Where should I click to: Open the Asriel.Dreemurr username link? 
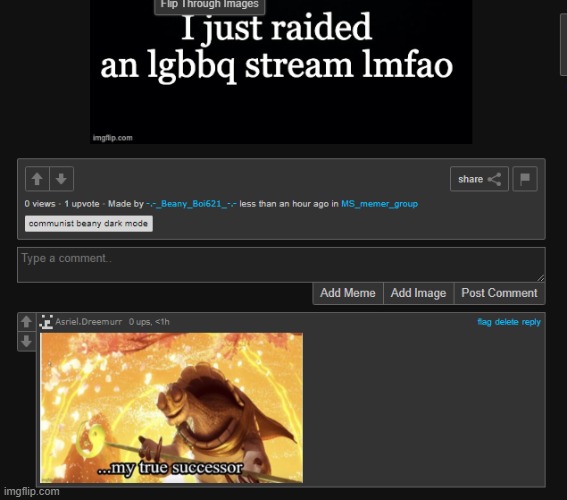tap(89, 322)
